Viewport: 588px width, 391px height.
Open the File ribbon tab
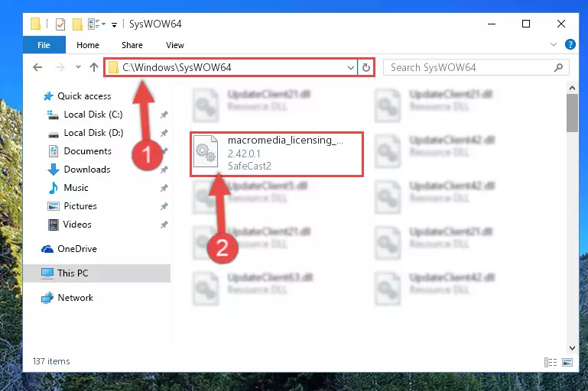point(44,45)
